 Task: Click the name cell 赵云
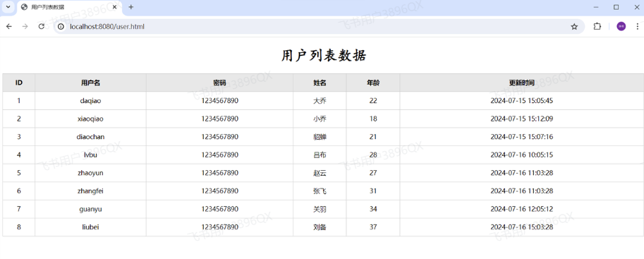(x=320, y=173)
